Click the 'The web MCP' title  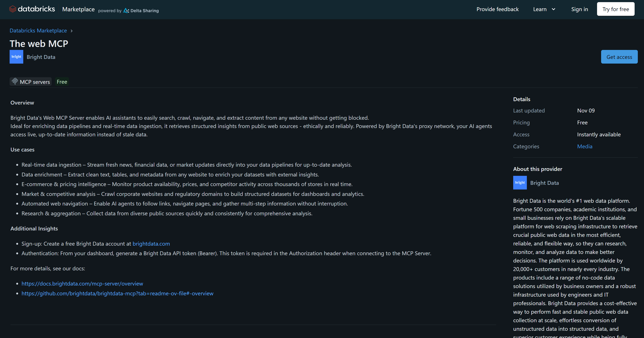(39, 44)
